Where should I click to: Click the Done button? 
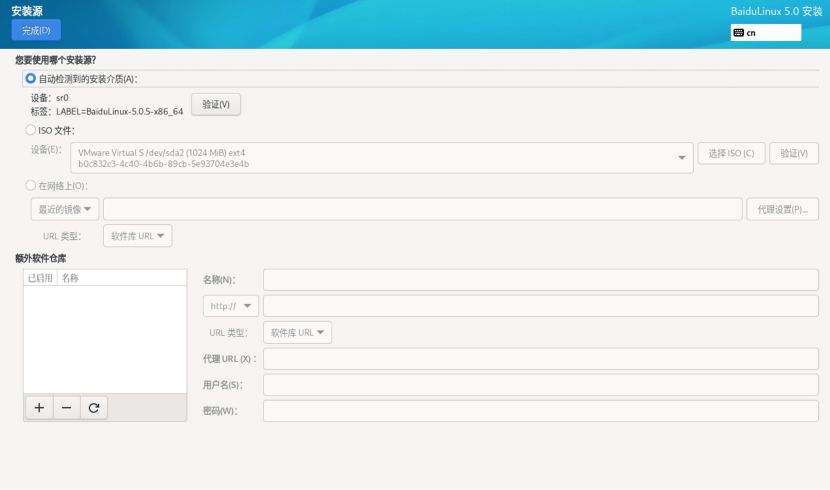tap(36, 30)
